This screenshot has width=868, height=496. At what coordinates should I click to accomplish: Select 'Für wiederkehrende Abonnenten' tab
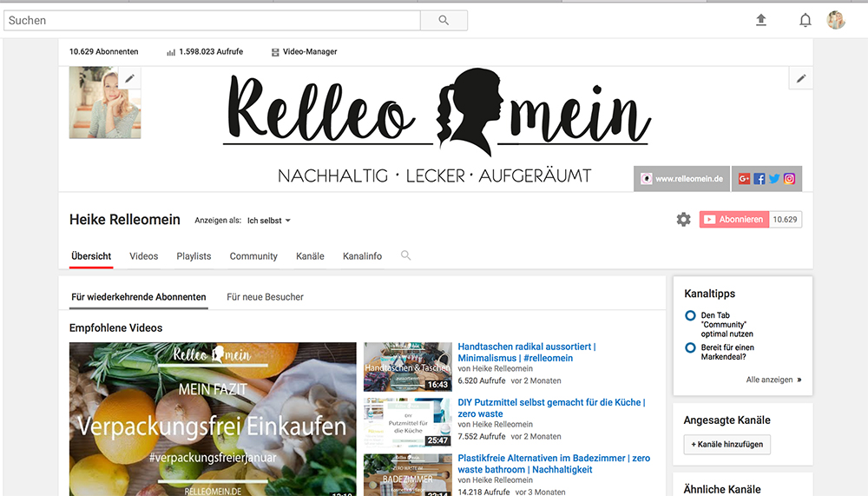[x=138, y=297]
